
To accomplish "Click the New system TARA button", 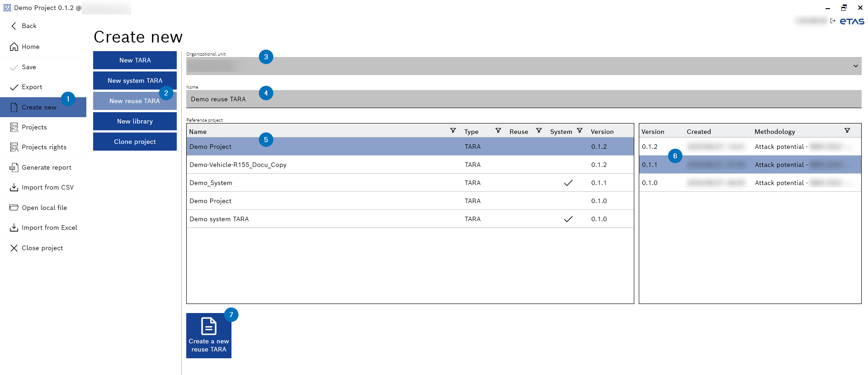I will 135,81.
